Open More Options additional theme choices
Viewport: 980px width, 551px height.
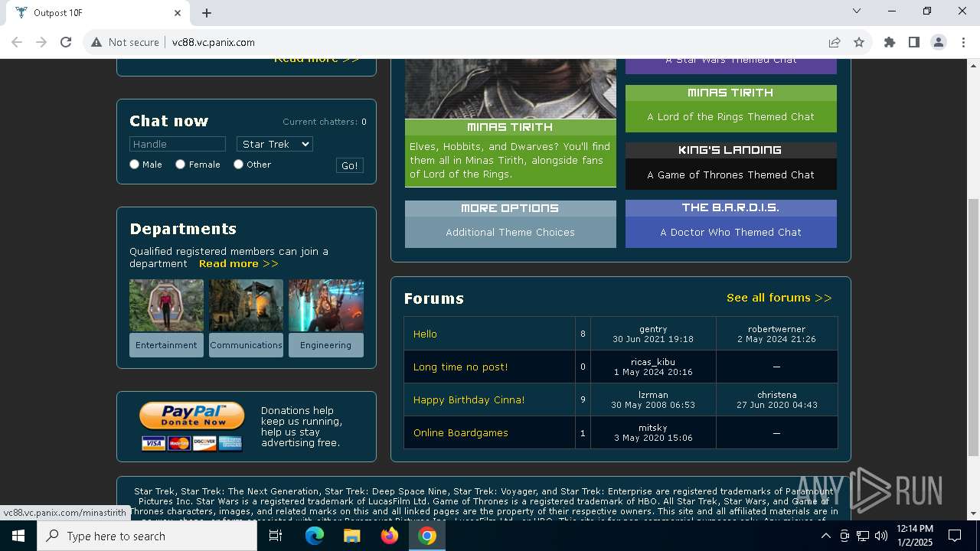[511, 224]
